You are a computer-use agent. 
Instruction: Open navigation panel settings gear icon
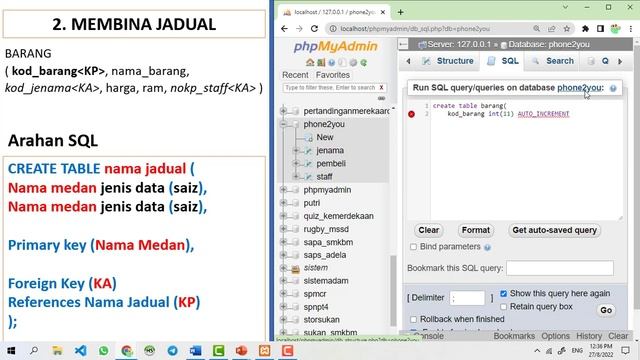tap(353, 62)
